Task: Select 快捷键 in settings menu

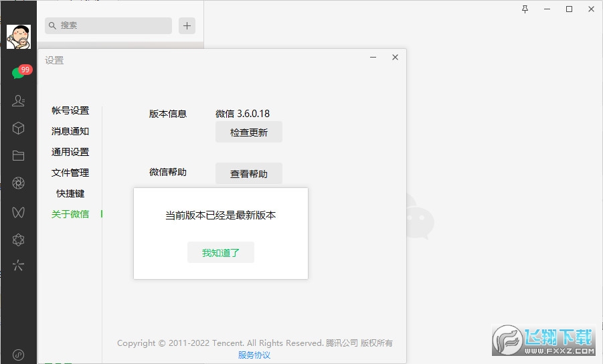Action: [70, 194]
